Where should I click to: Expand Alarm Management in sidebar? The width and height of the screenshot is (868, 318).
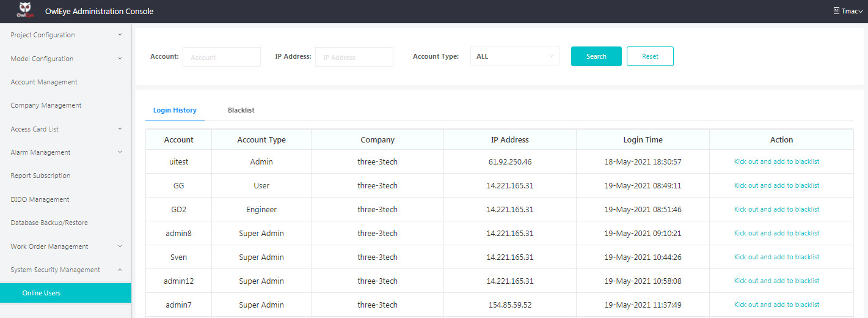[x=65, y=152]
